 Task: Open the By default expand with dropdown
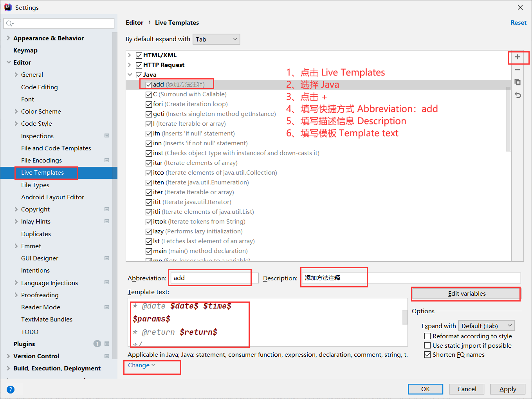tap(216, 39)
